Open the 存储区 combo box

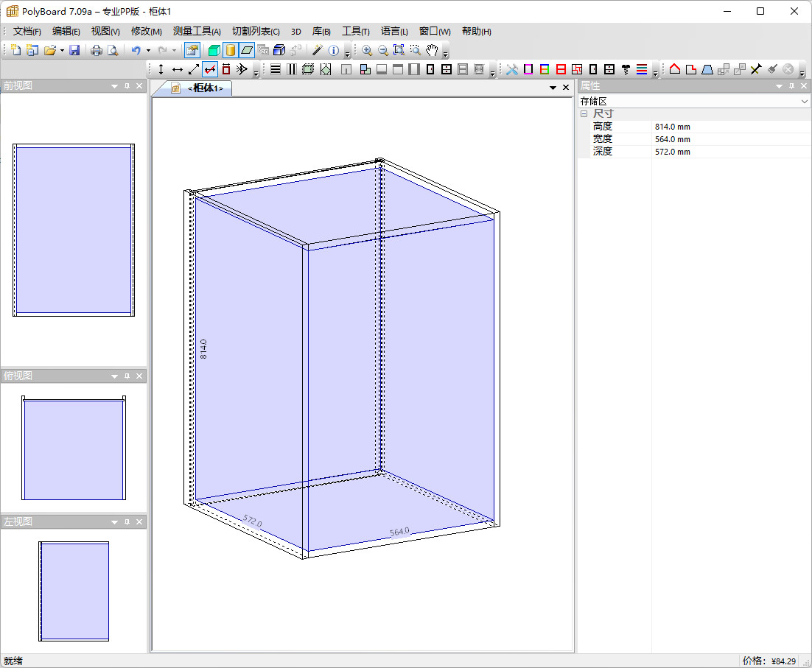[694, 101]
